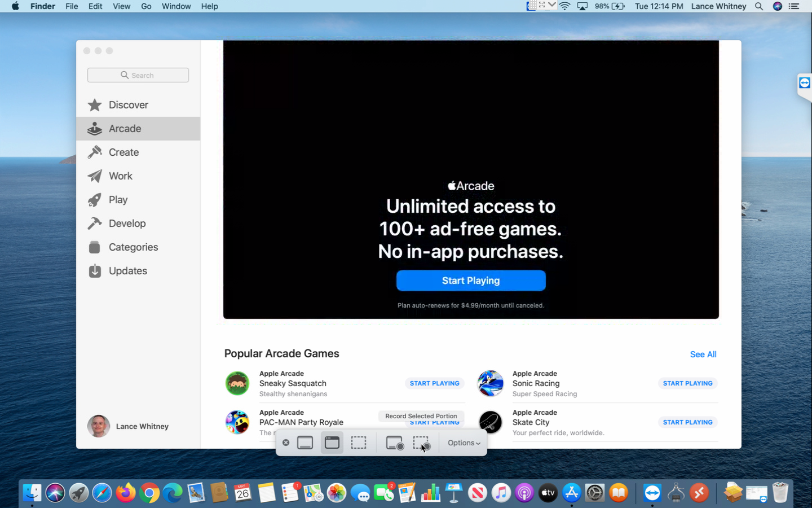This screenshot has width=812, height=508.
Task: Open the Window menu
Action: (x=176, y=6)
